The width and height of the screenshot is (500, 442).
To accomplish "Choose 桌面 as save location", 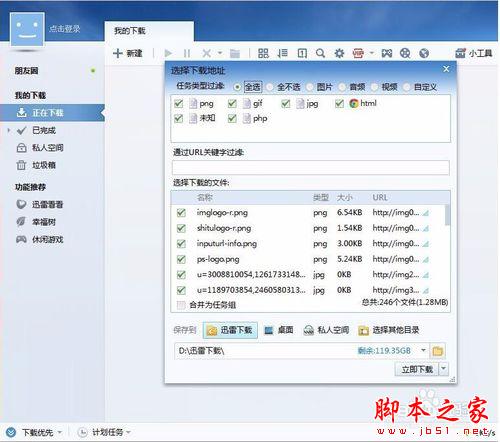I will (x=279, y=330).
